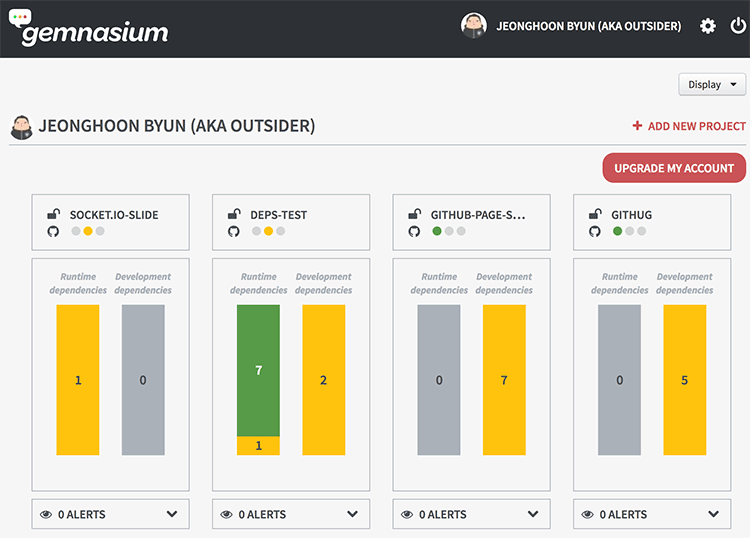
Task: Click SOCKET.IO-SLIDE yellow runtime bar
Action: click(x=78, y=380)
